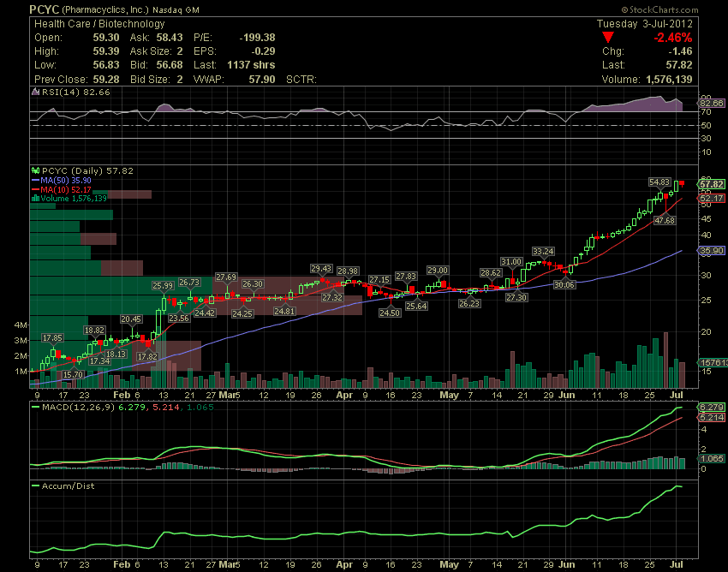Click the 15.70 price low annotation
This screenshot has width=728, height=572.
tap(73, 374)
